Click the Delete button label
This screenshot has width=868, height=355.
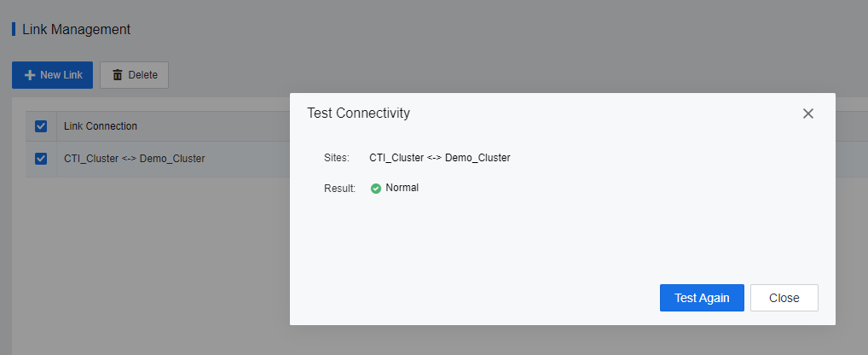pos(142,75)
